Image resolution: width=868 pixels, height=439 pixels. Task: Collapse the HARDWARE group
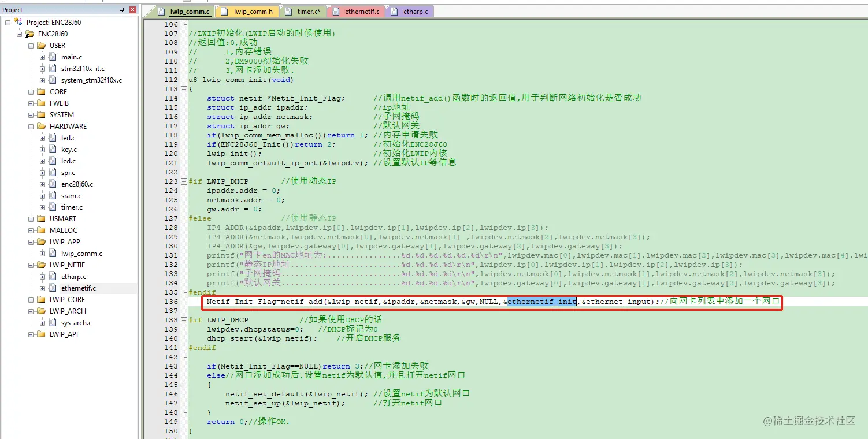(31, 127)
